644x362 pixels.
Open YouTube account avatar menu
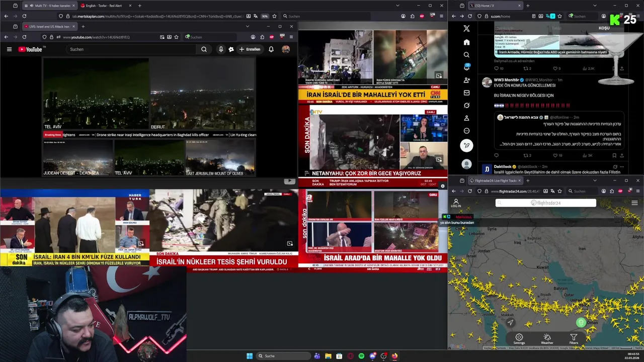pos(286,49)
